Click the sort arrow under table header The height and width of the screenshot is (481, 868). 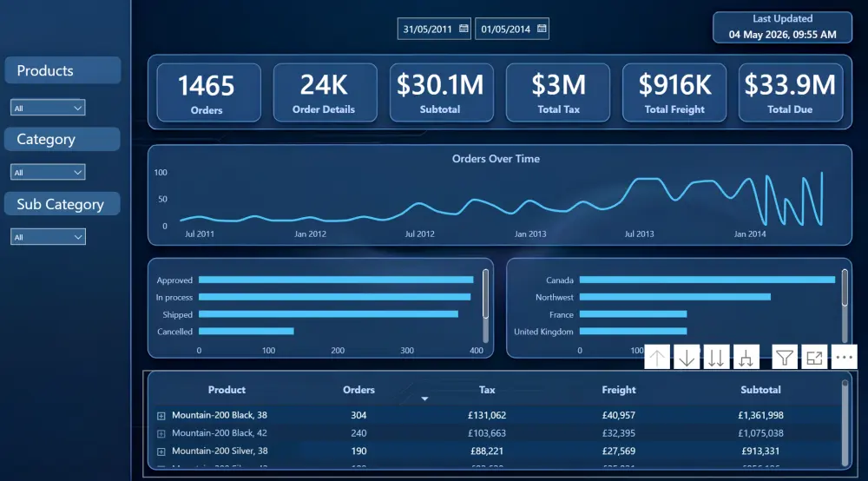click(424, 399)
